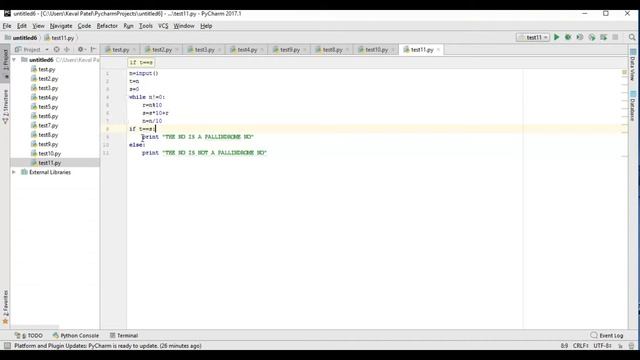Collapse all in the Project panel
The image size is (640, 360).
[x=67, y=49]
